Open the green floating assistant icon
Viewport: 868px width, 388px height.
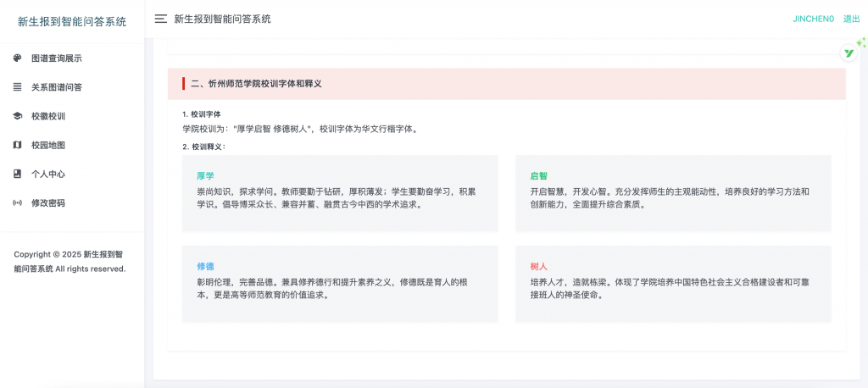(849, 53)
